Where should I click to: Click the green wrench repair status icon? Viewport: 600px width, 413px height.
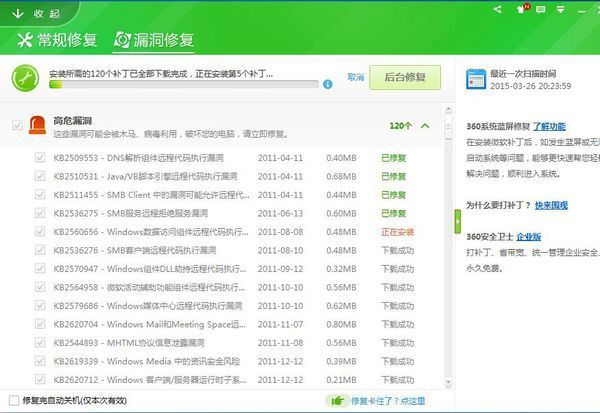pyautogui.click(x=25, y=78)
